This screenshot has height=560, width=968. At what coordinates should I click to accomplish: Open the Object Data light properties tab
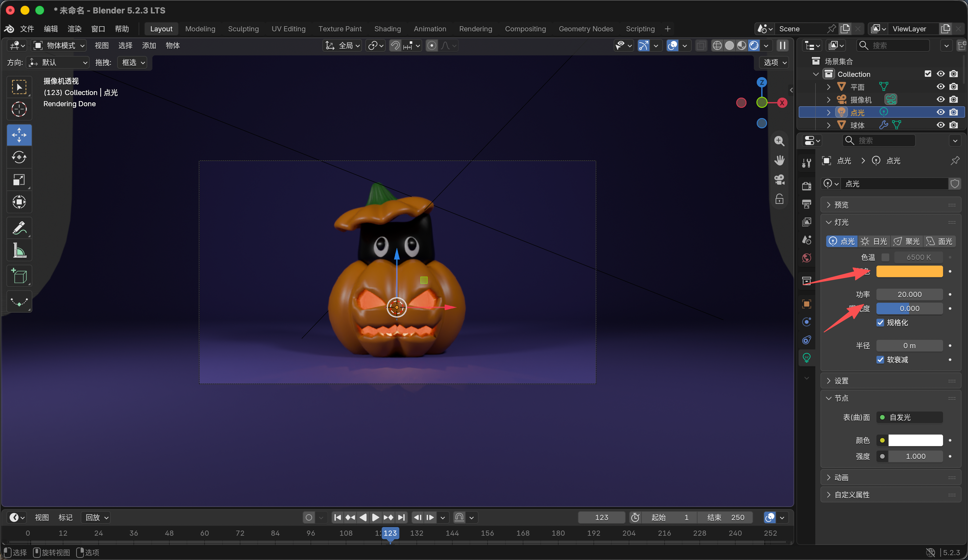(x=806, y=357)
